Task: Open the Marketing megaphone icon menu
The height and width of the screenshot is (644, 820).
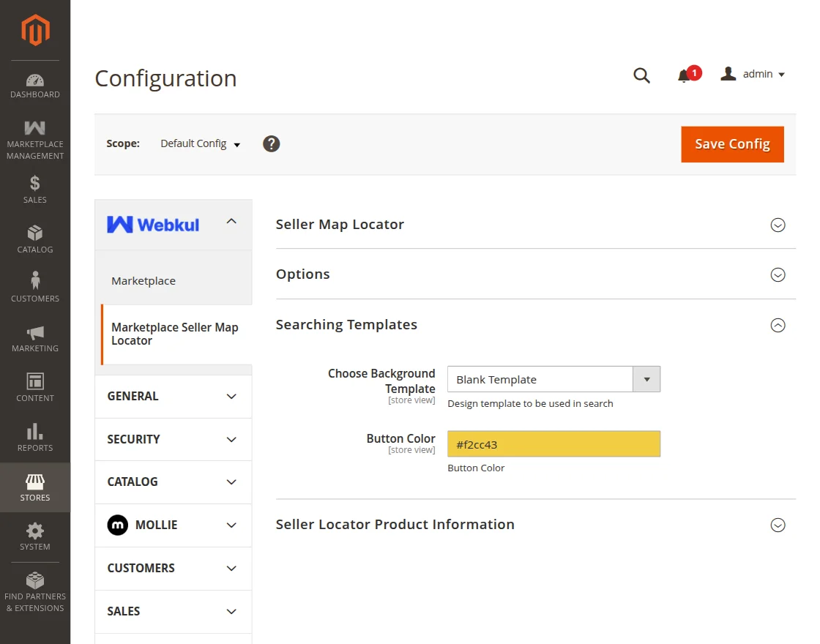Action: [x=35, y=339]
